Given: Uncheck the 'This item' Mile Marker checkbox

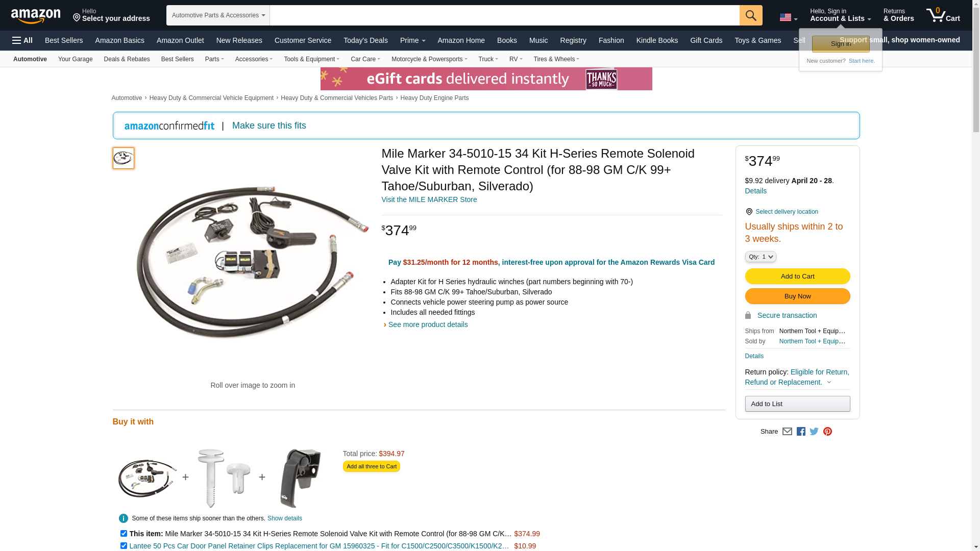Looking at the screenshot, I should (x=124, y=533).
